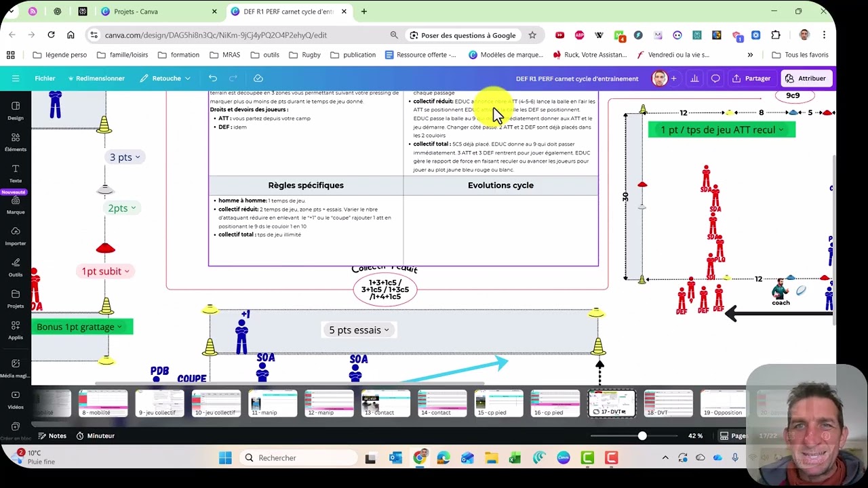
Task: Click the browser address bar URL
Action: pos(216,35)
